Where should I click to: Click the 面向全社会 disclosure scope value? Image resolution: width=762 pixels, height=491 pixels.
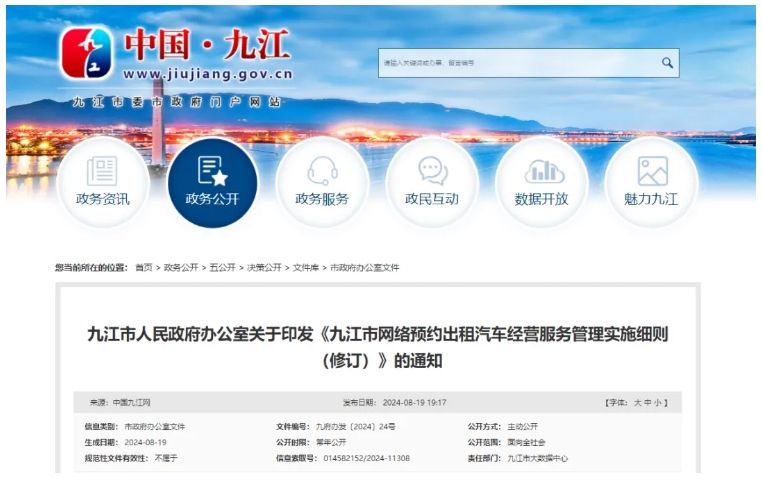(x=526, y=442)
